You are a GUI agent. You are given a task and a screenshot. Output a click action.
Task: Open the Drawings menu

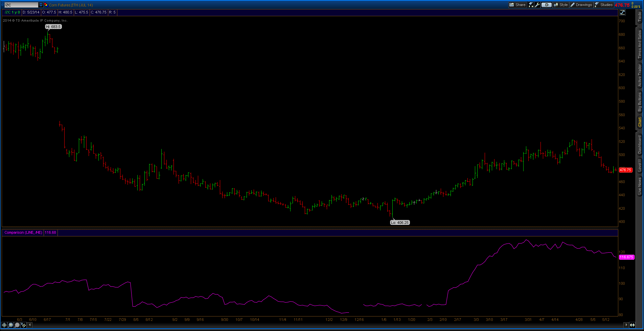581,5
